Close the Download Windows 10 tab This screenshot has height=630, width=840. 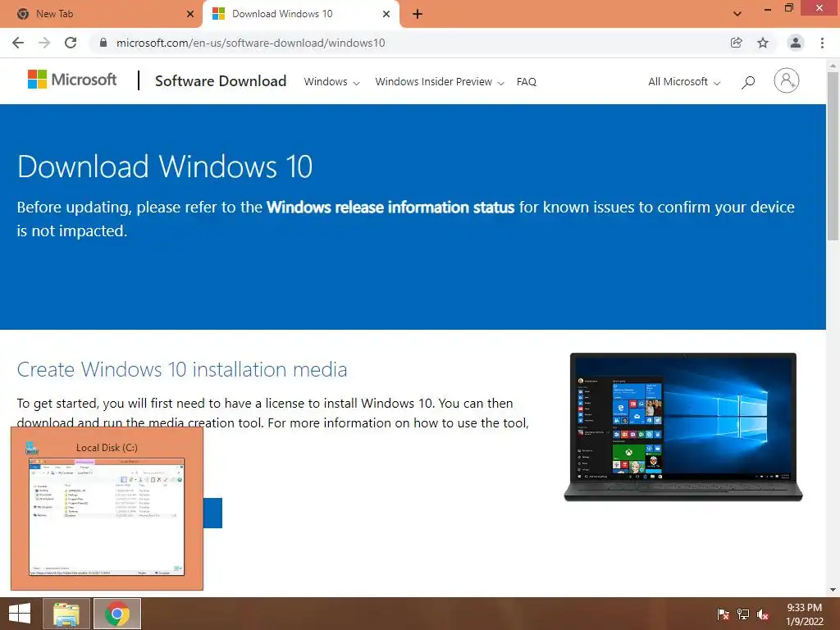386,14
